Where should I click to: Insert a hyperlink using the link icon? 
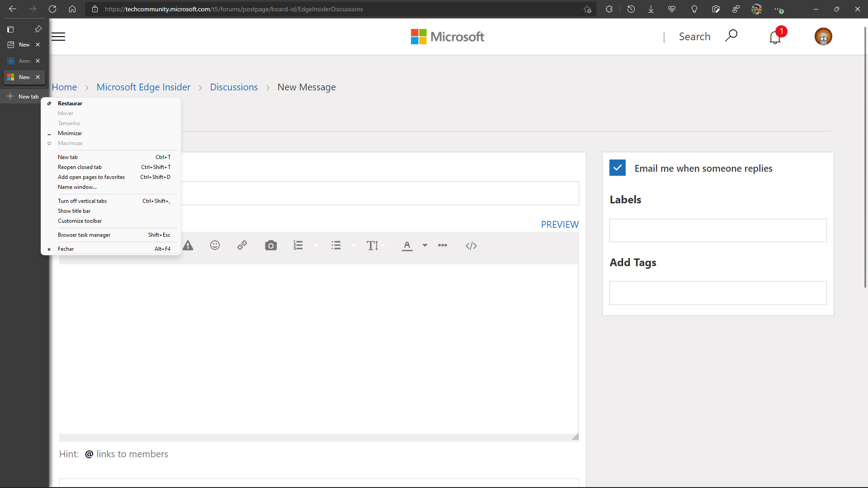242,245
